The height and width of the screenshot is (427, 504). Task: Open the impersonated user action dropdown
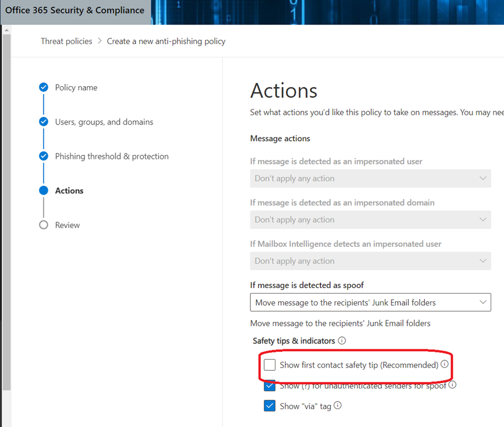[370, 178]
